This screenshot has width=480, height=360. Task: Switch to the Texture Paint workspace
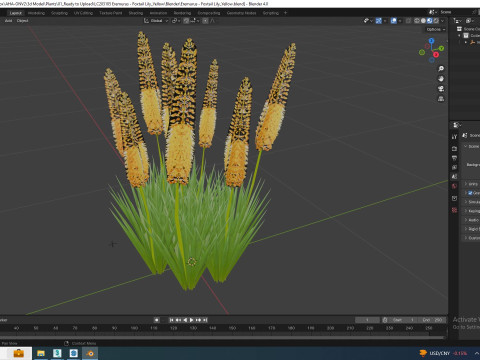point(111,13)
